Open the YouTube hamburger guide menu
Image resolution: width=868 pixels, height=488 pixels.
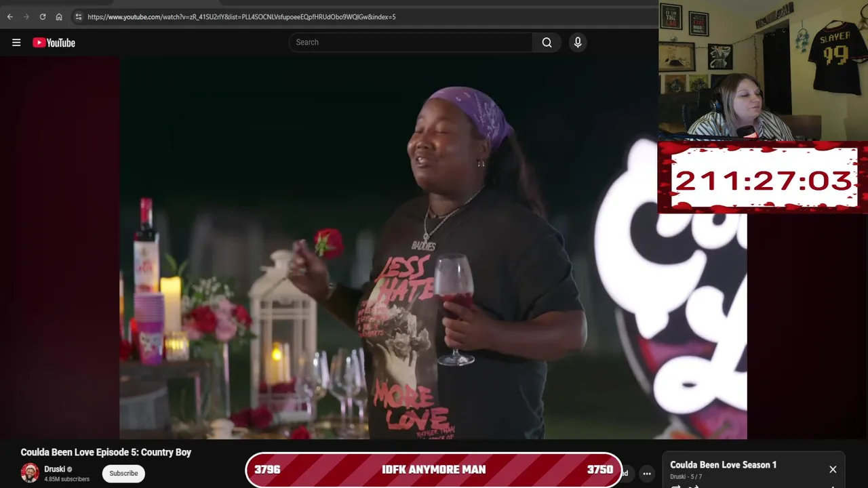(x=16, y=43)
